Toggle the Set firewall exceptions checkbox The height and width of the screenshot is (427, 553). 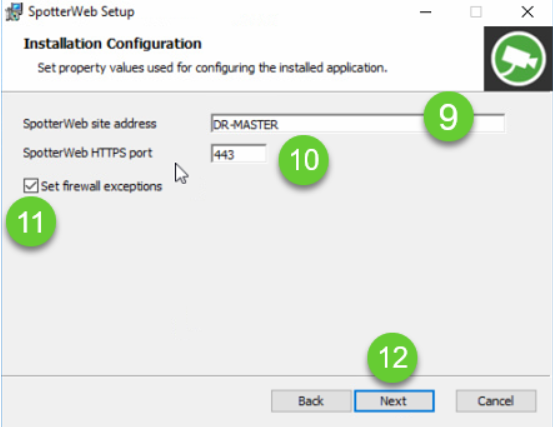[x=31, y=185]
